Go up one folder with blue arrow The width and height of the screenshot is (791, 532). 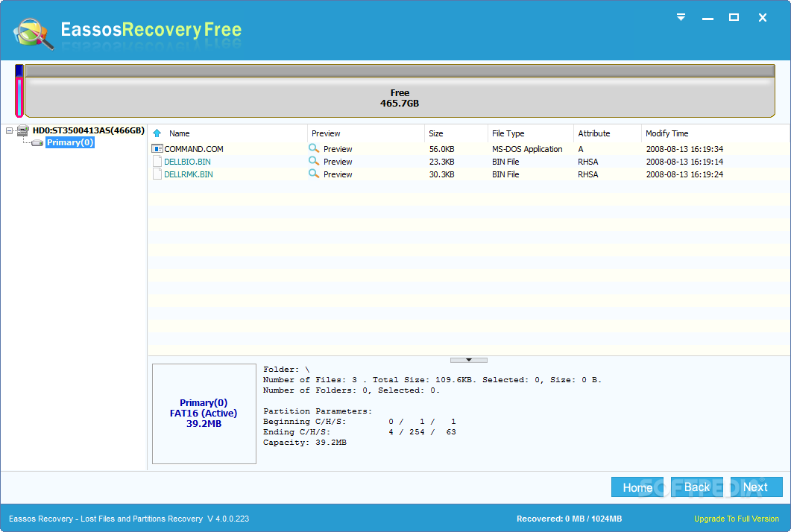pyautogui.click(x=157, y=133)
